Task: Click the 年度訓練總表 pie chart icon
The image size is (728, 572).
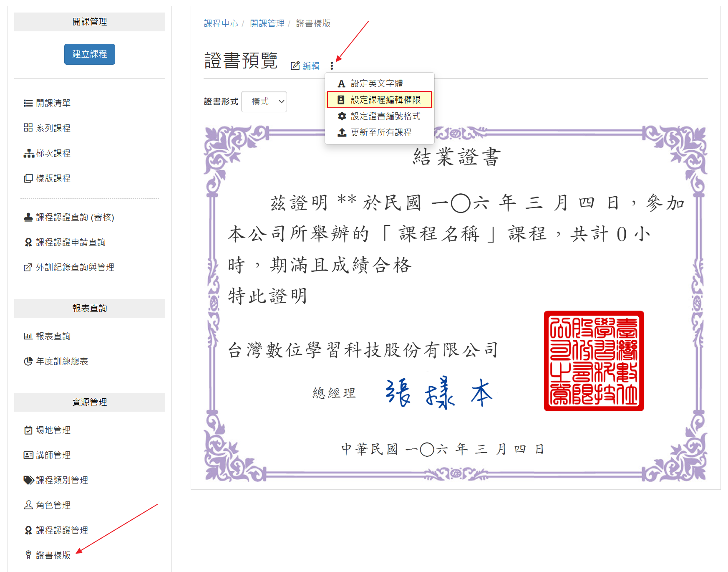Action: [28, 361]
